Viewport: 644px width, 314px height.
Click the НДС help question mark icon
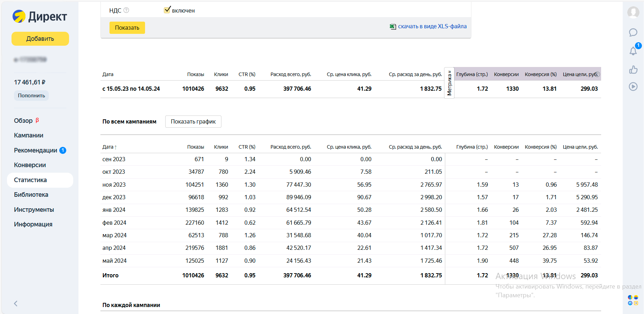pos(126,10)
